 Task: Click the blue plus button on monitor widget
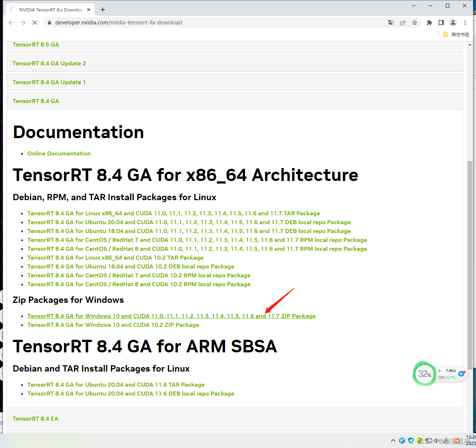461,374
